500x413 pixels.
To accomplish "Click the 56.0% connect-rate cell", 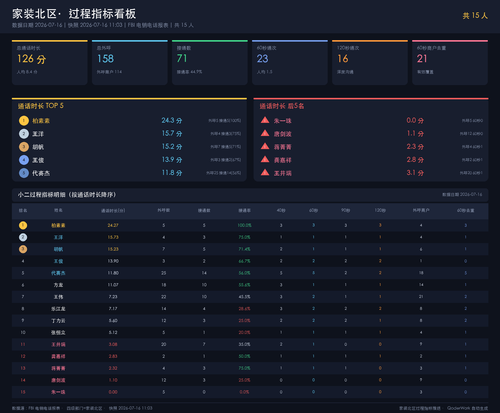I will [244, 273].
